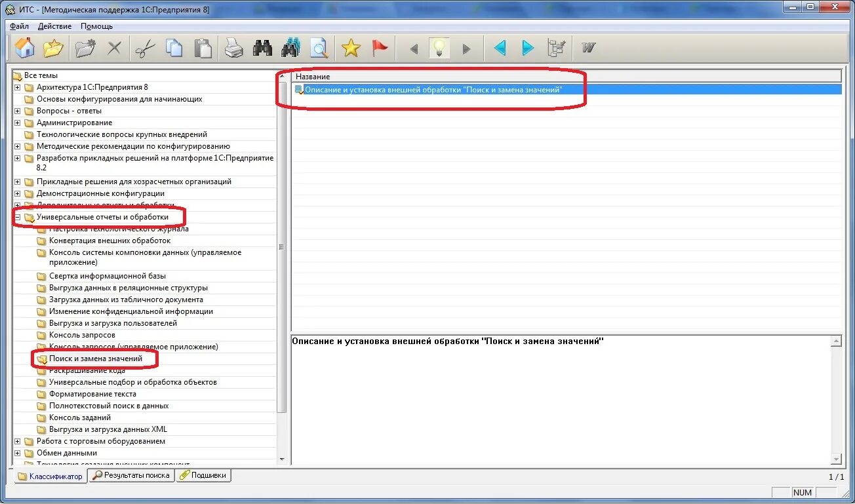Screen dimensions: 855x504
Task: Click the delete X toolbar icon
Action: [114, 48]
